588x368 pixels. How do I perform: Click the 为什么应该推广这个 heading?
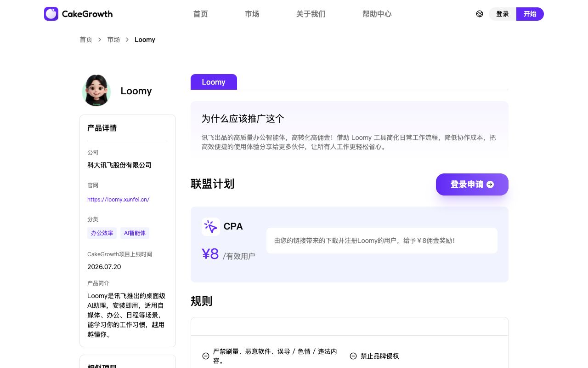click(243, 119)
